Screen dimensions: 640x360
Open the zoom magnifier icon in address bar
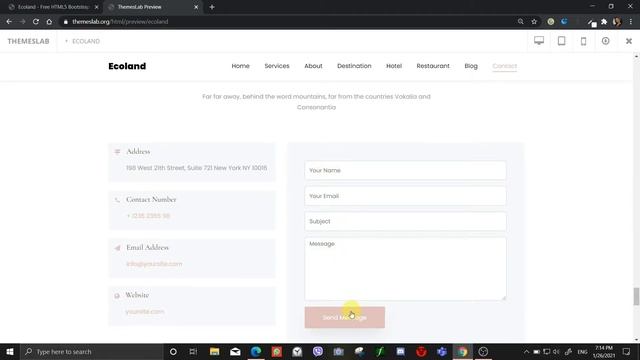520,22
